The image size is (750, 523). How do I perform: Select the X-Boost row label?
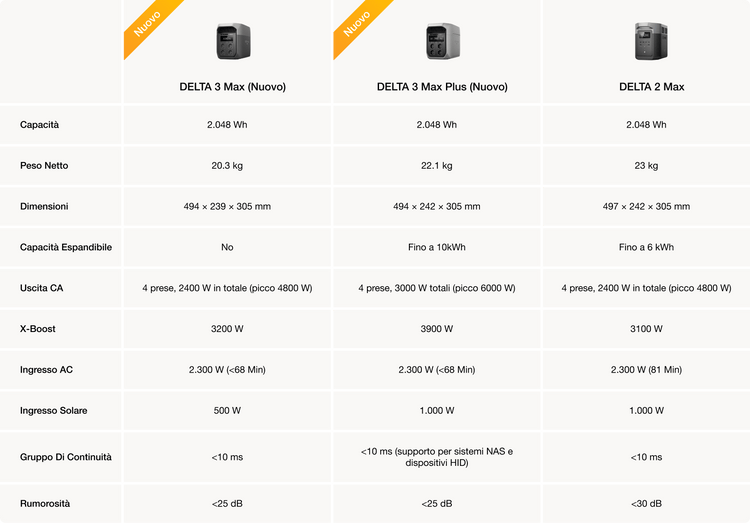[38, 329]
